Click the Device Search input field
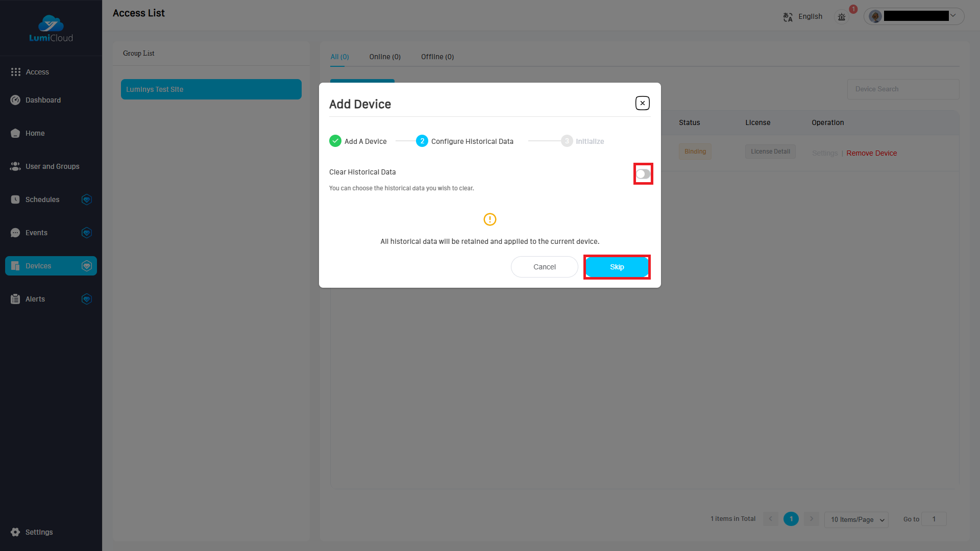980x551 pixels. tap(902, 89)
